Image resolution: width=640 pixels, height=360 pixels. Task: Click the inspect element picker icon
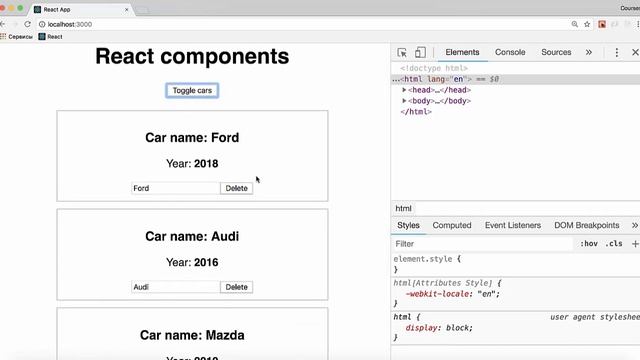click(x=402, y=52)
